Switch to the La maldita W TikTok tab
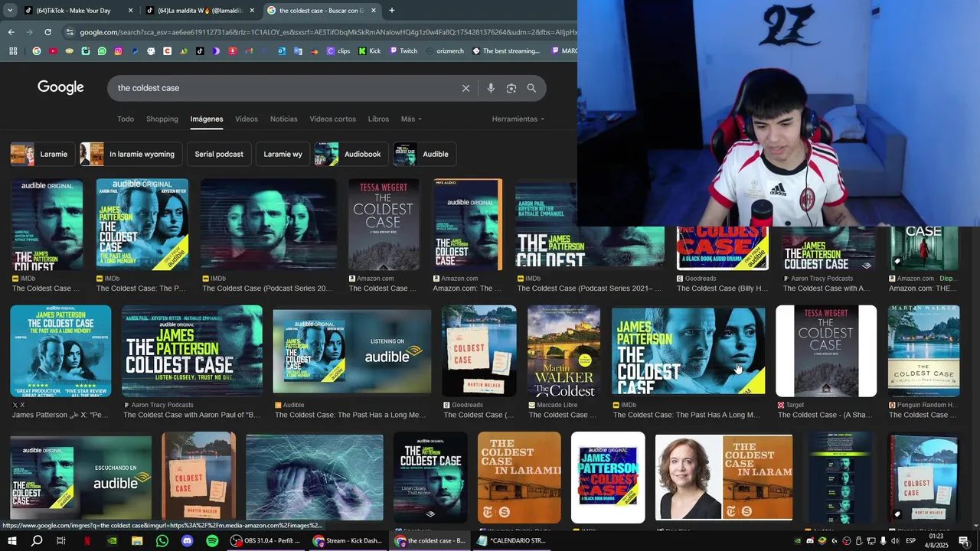980x551 pixels. pyautogui.click(x=199, y=11)
